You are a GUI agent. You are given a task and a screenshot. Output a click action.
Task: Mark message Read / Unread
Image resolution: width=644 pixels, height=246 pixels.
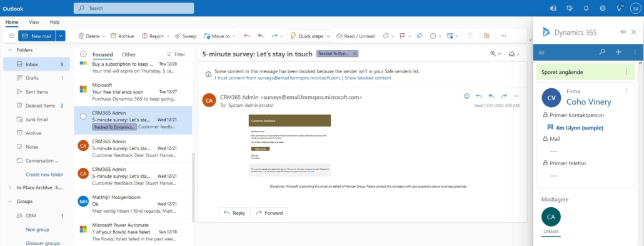[356, 36]
